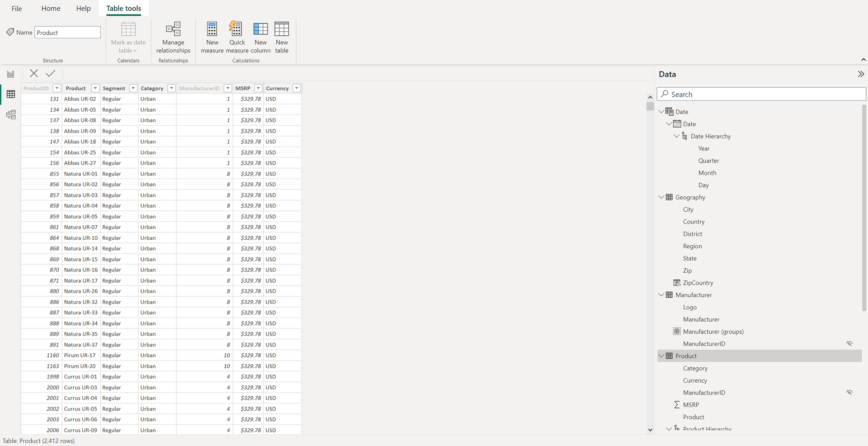
Task: Click the Geography table icon
Action: click(x=669, y=197)
